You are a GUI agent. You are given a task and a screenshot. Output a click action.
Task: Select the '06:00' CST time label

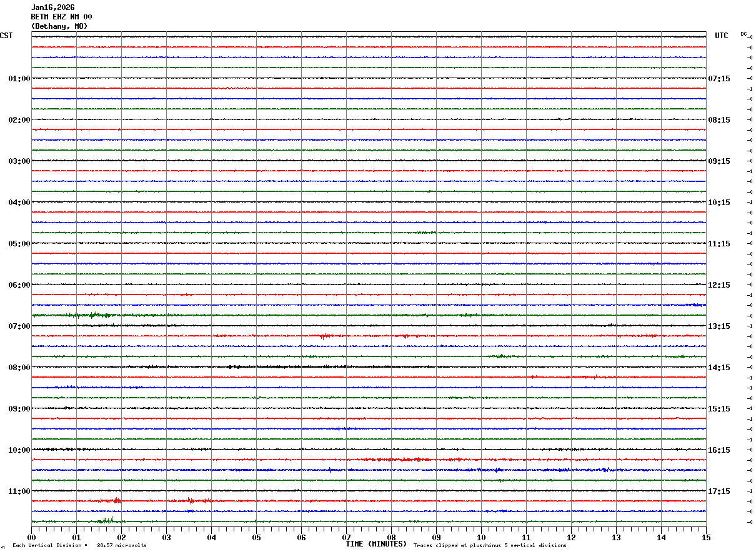19,285
